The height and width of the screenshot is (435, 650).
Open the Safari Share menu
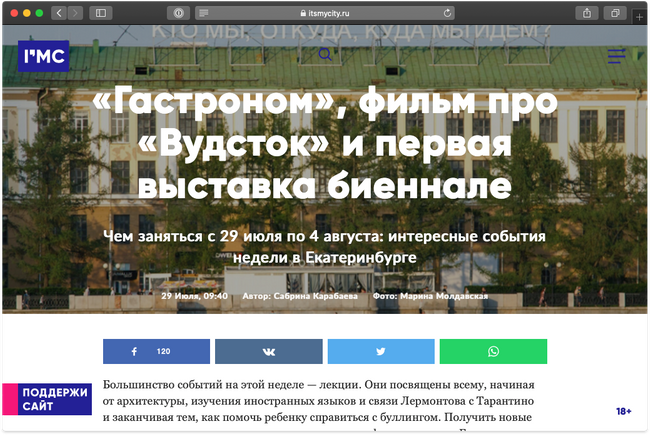[587, 13]
